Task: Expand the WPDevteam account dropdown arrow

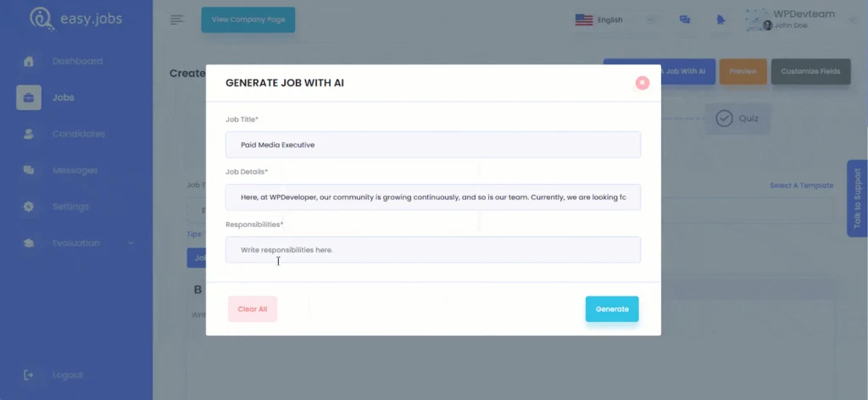Action: [x=852, y=19]
